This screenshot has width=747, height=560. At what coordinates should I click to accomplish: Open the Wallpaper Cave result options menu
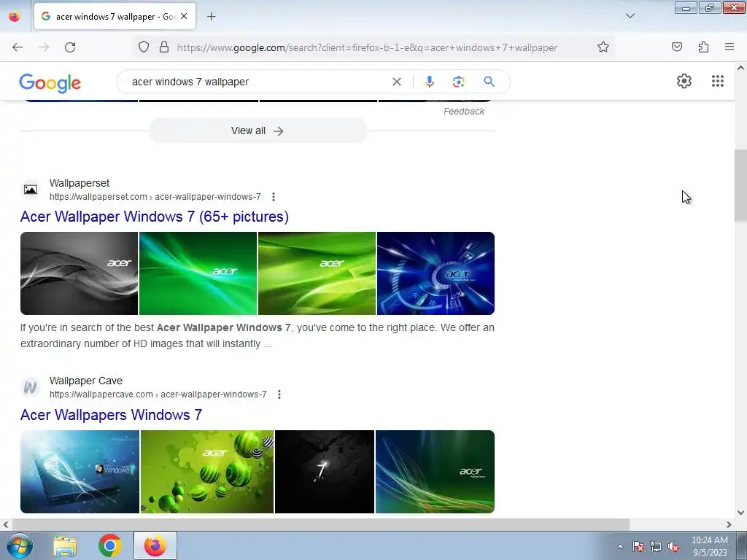pyautogui.click(x=279, y=394)
